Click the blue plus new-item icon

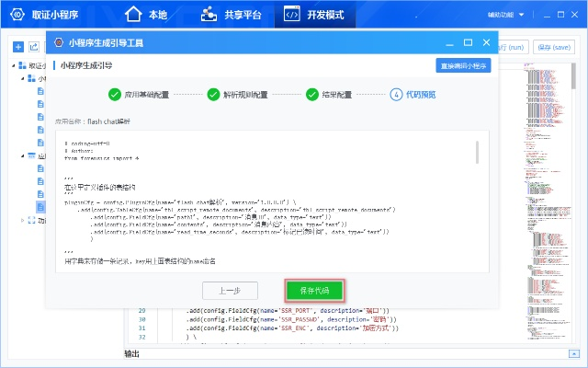(x=18, y=47)
